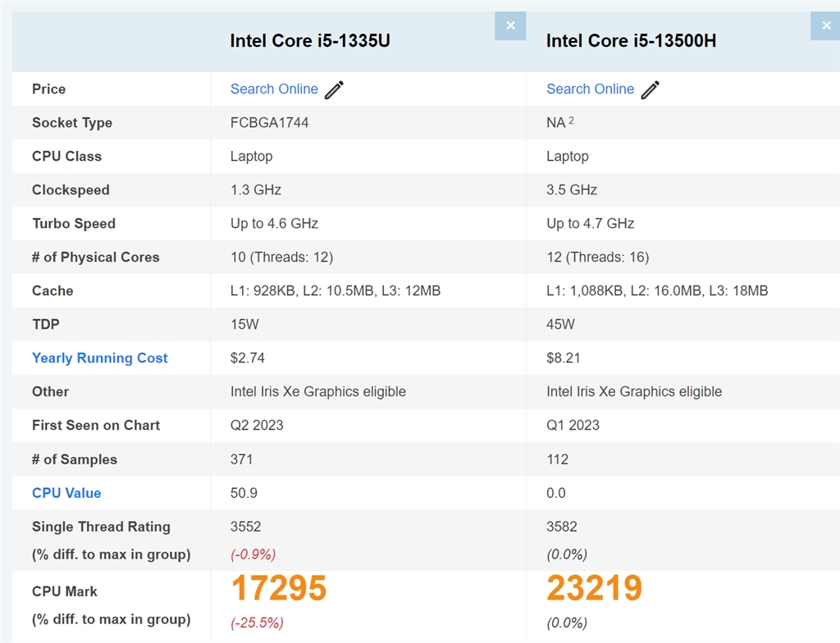Click the pencil icon for i5-1335U price
Image resolution: width=840 pixels, height=643 pixels.
pos(334,90)
